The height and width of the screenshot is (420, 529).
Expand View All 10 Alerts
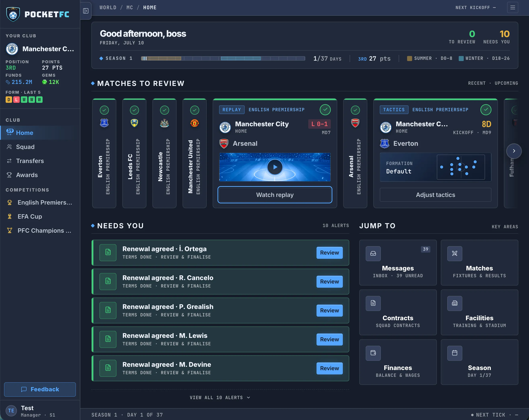point(220,398)
